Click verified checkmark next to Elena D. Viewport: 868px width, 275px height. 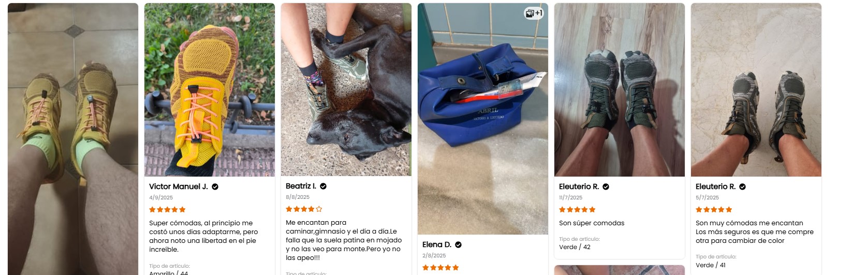pyautogui.click(x=459, y=244)
